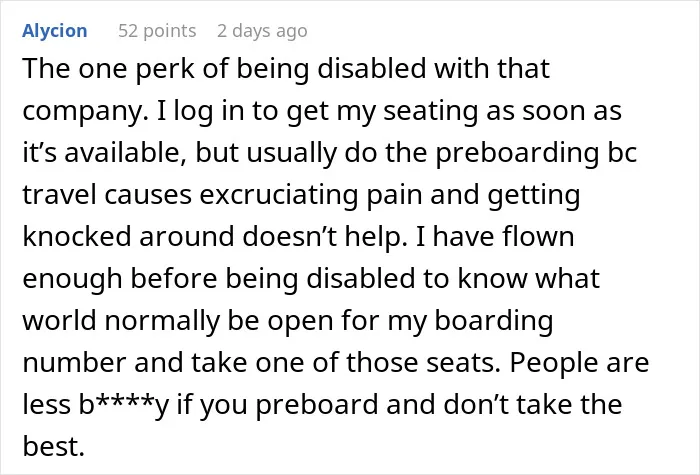Click the final word best.
This screenshot has width=700, height=475.
pos(54,446)
